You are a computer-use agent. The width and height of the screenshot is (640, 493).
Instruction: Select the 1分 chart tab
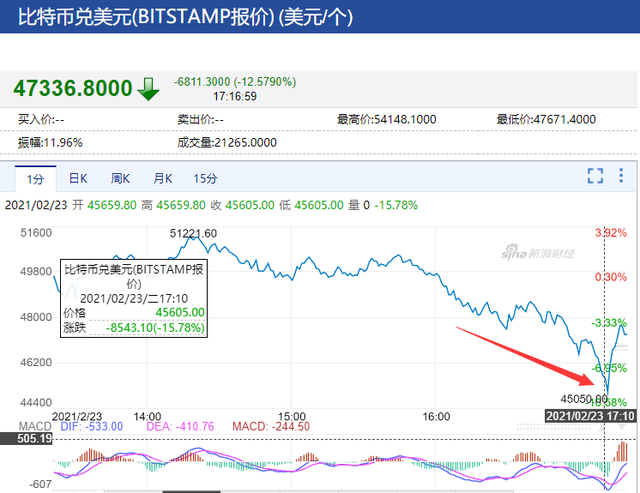36,179
